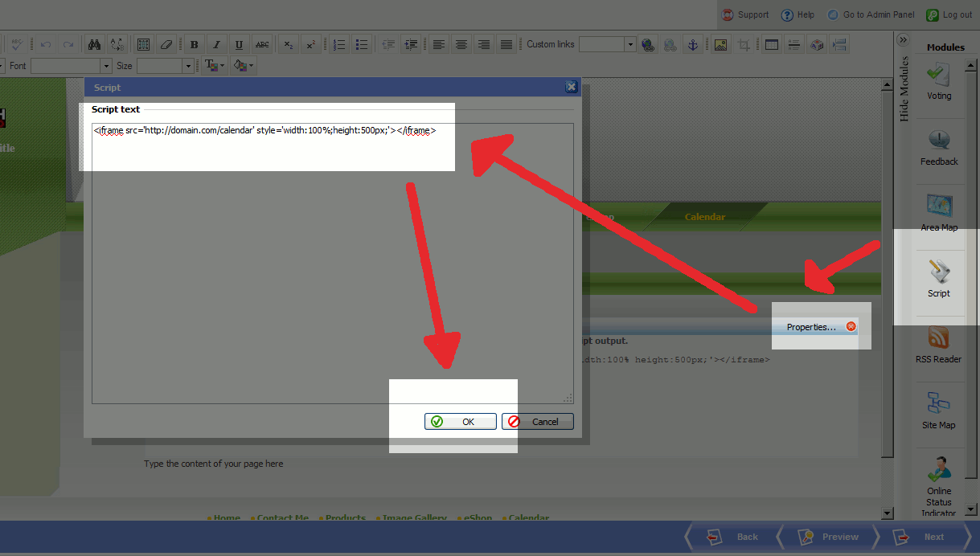The width and height of the screenshot is (980, 556).
Task: Click the Support link
Action: (745, 14)
